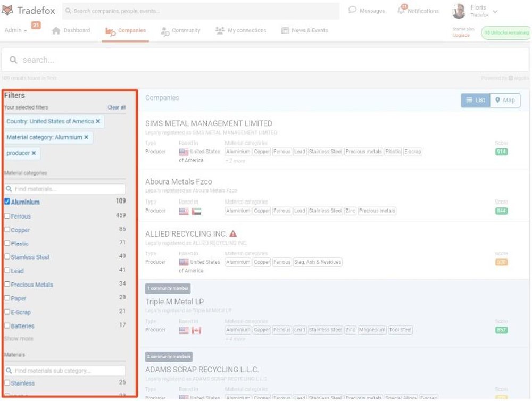
Task: Check the E-Scrap checkbox
Action: 7,312
